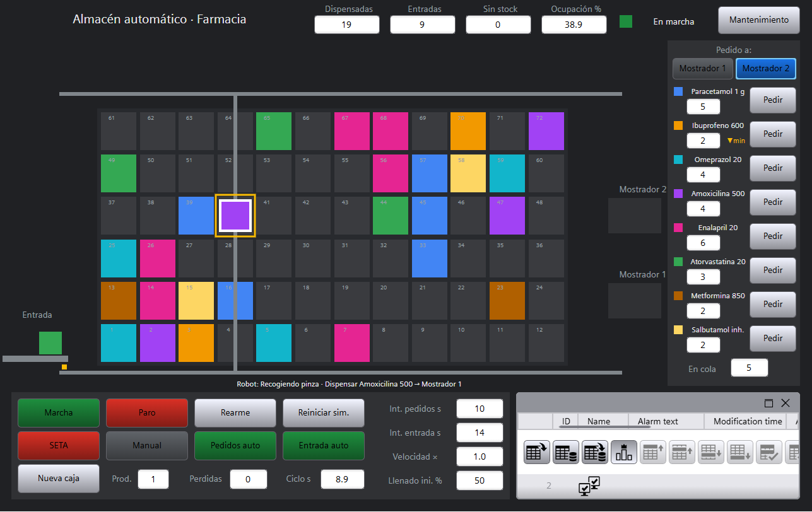Show the alarm hit list statistics
The width and height of the screenshot is (812, 512).
623,451
